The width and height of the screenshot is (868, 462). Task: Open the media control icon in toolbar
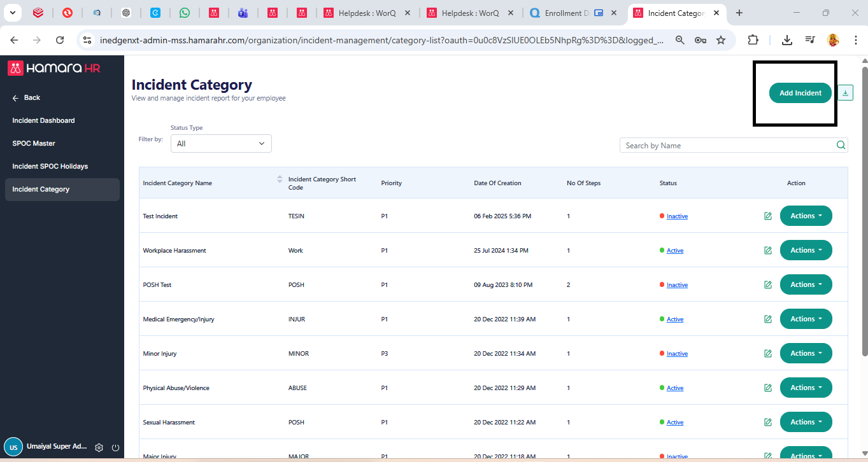pos(810,40)
